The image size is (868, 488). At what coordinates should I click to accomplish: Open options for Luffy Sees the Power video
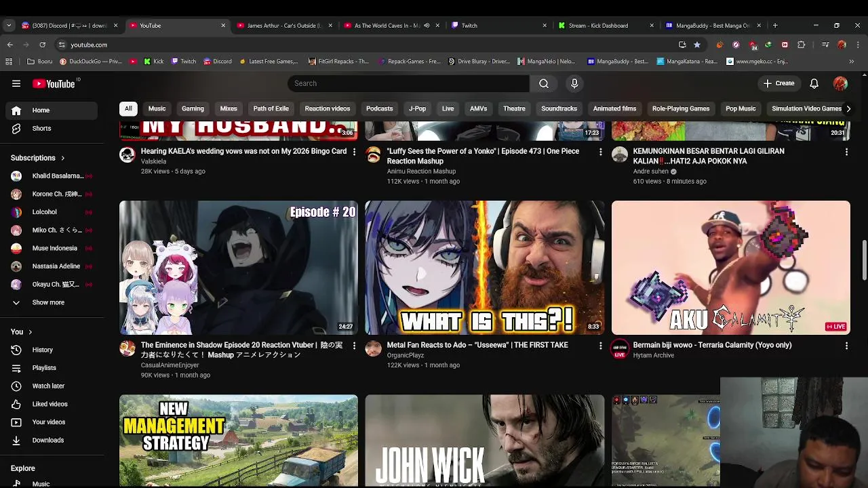coord(600,152)
